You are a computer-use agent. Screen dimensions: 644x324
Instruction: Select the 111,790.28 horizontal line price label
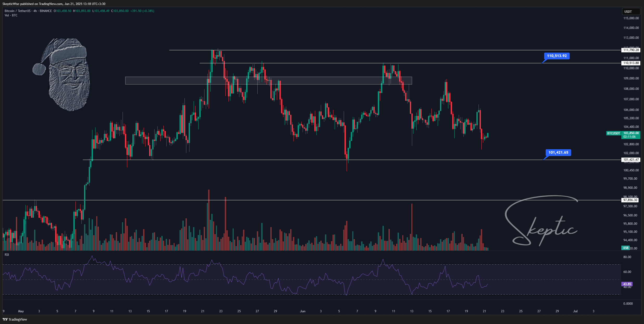tap(631, 50)
